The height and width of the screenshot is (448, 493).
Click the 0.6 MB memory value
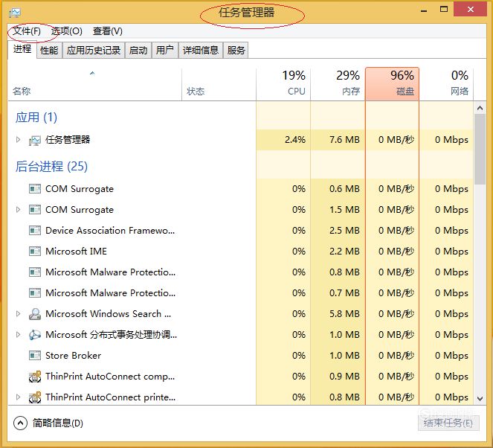tap(344, 189)
